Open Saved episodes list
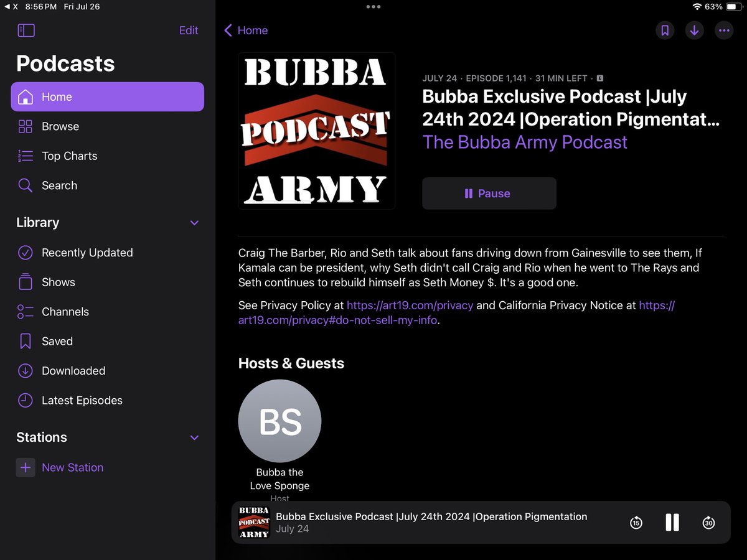Screen dimensions: 747x560 tap(107, 341)
